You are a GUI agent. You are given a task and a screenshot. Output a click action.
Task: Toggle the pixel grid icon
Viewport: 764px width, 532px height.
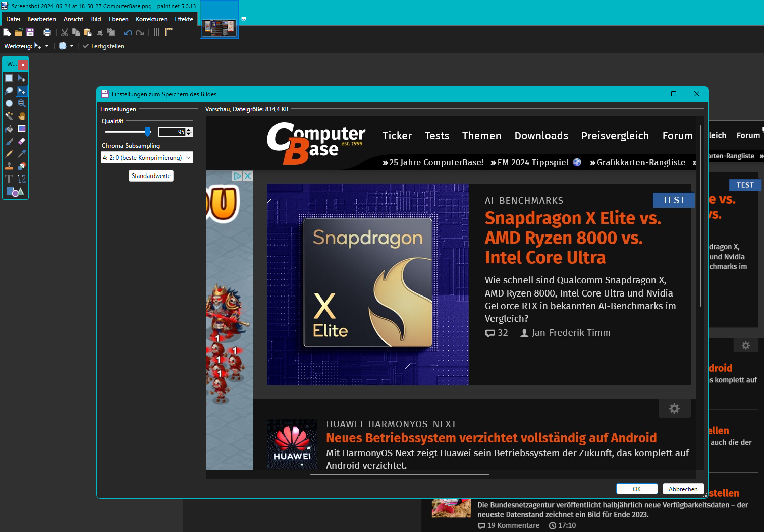click(157, 32)
